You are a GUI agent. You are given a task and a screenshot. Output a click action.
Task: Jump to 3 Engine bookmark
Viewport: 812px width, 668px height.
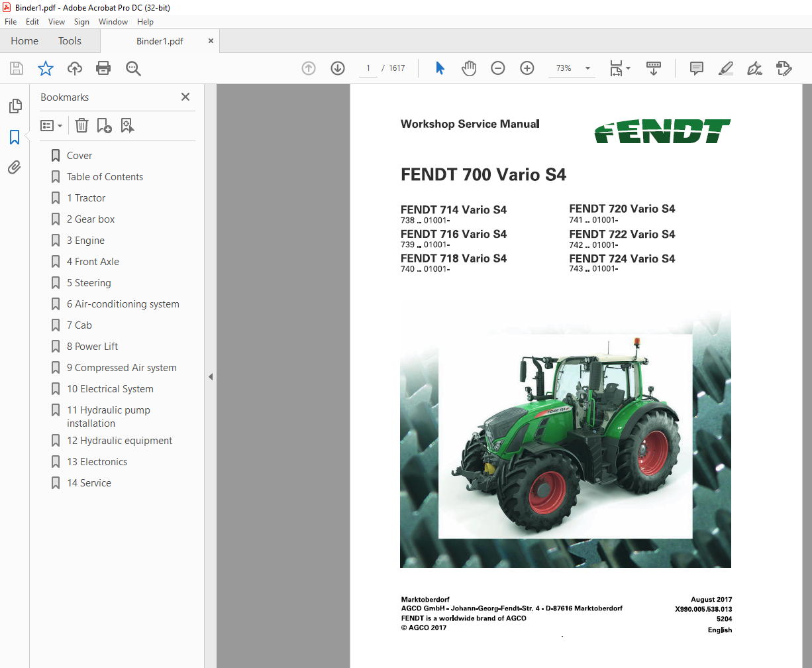(85, 241)
